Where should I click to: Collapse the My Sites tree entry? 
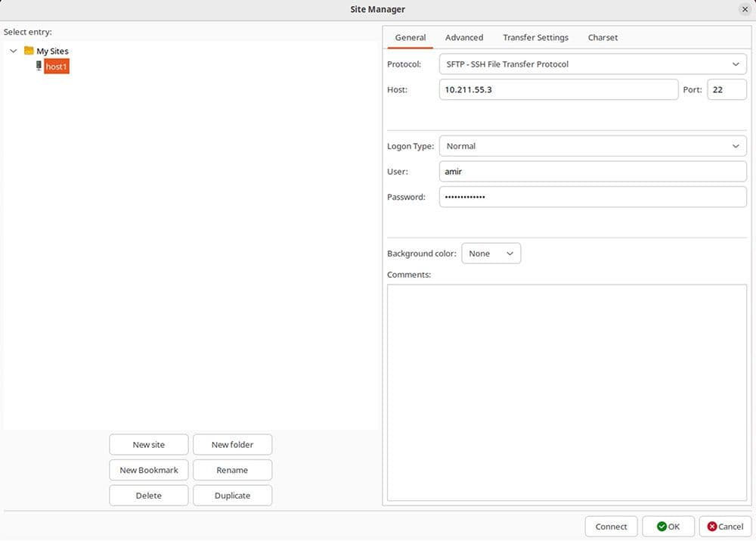pyautogui.click(x=13, y=51)
